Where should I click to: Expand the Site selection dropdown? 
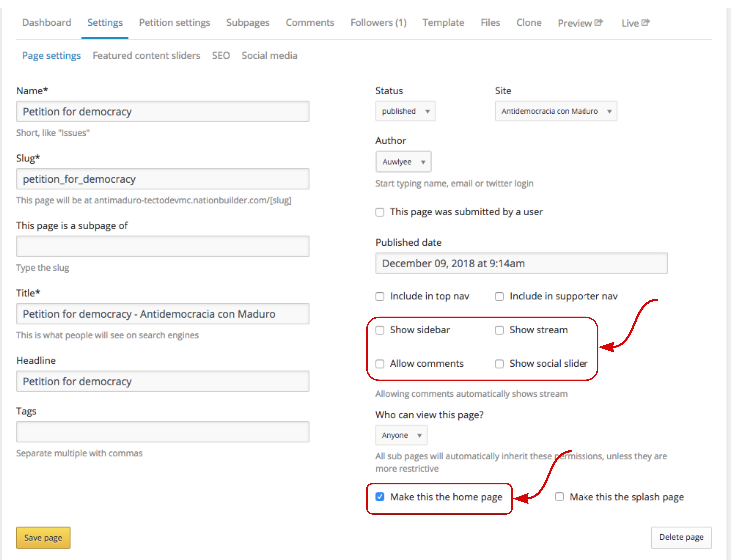pyautogui.click(x=556, y=111)
